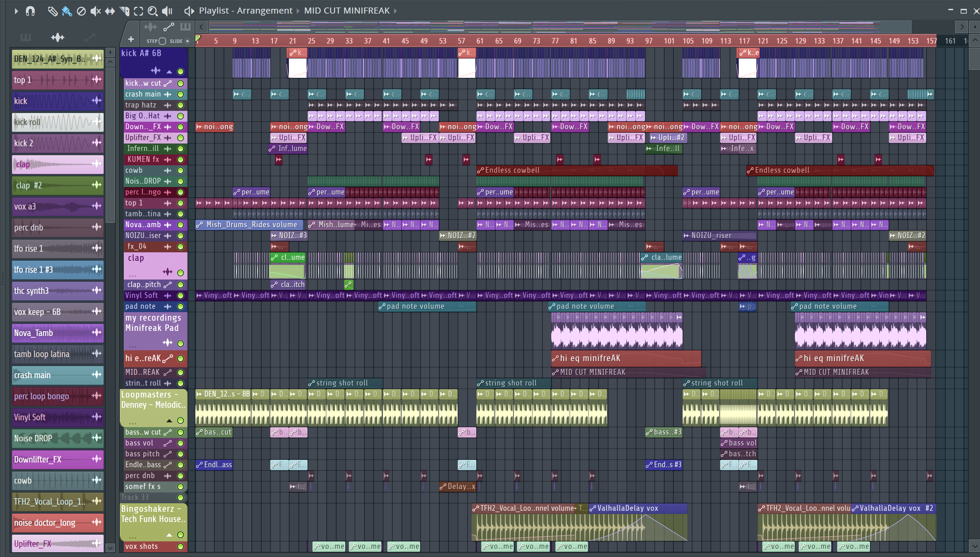980x557 pixels.
Task: Show audio clips in the picker panel
Action: click(58, 37)
